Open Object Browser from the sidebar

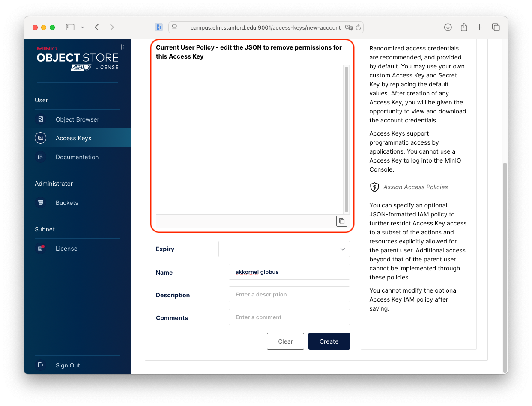click(78, 119)
